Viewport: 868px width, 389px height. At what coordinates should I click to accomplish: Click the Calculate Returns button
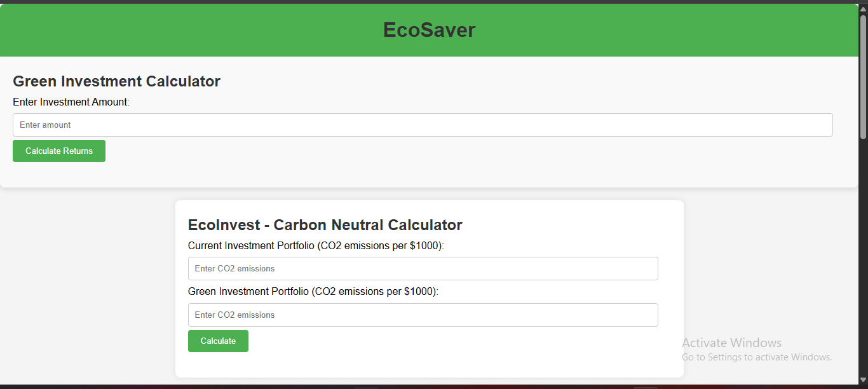[58, 151]
